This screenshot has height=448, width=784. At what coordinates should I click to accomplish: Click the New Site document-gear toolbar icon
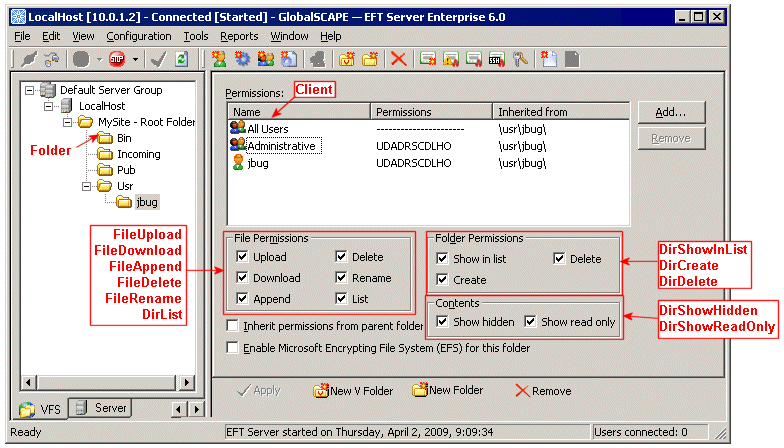click(288, 59)
